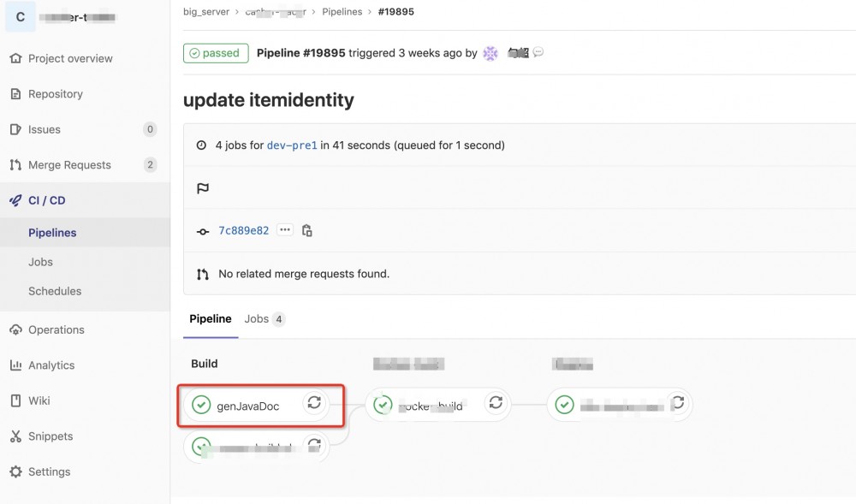Open the dev-pre1 branch link
The image size is (856, 504).
pyautogui.click(x=292, y=145)
